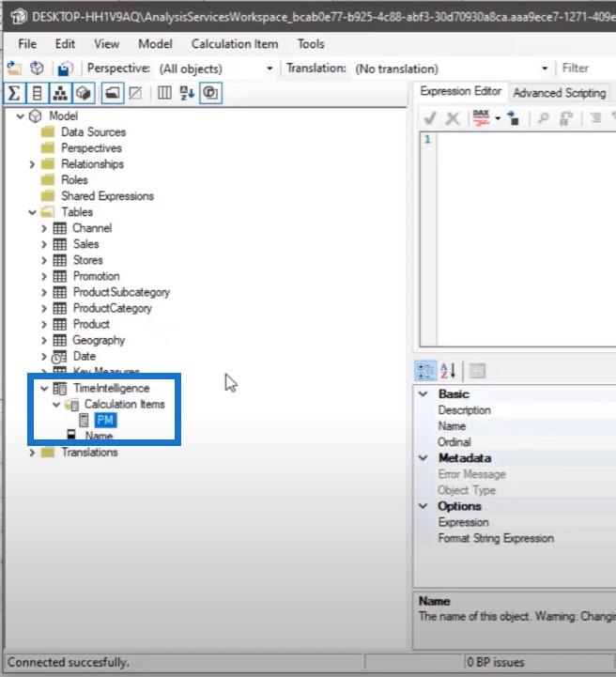Cancel expression changes with the X

(453, 118)
